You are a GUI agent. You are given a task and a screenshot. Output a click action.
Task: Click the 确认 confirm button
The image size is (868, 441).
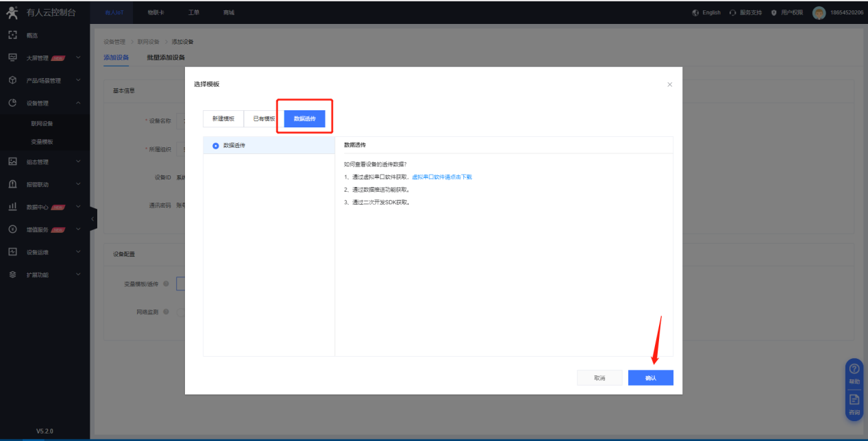(650, 378)
